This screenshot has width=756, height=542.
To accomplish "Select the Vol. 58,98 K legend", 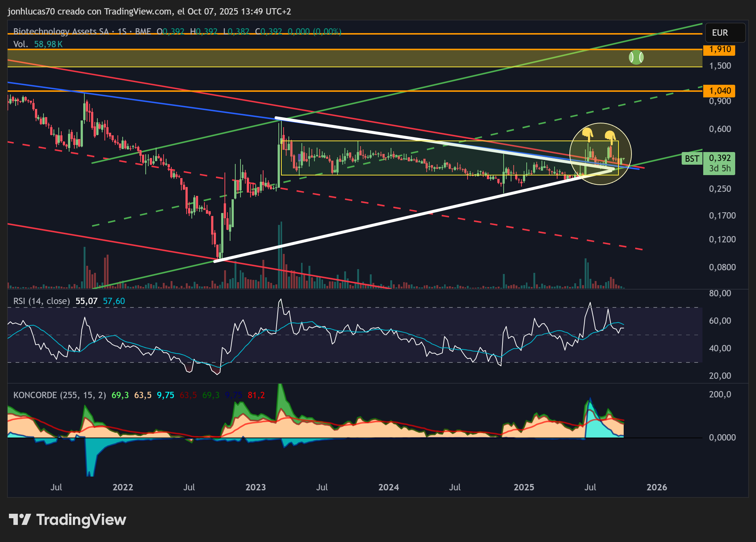I will click(38, 44).
